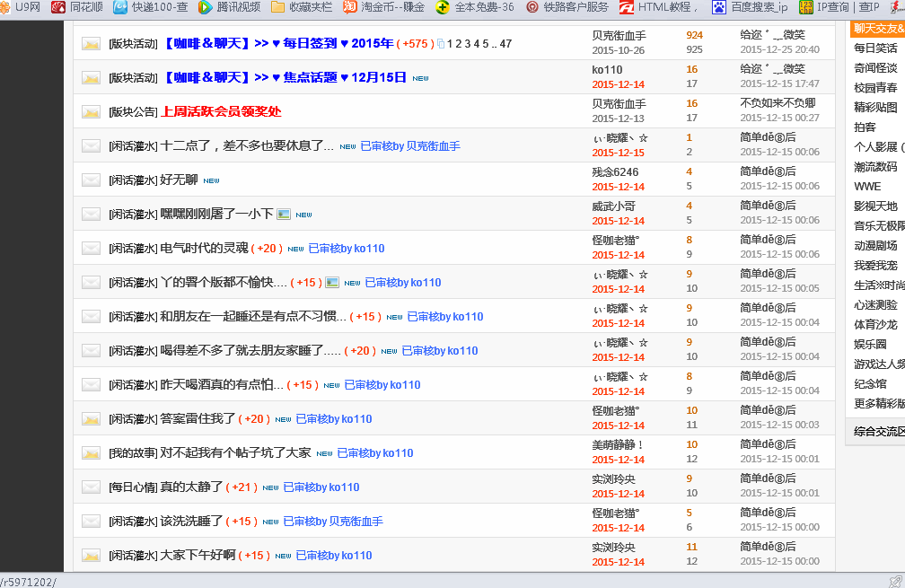The image size is (905, 588).
Task: Open the IP查询 | 查IP bookmark
Action: (839, 7)
